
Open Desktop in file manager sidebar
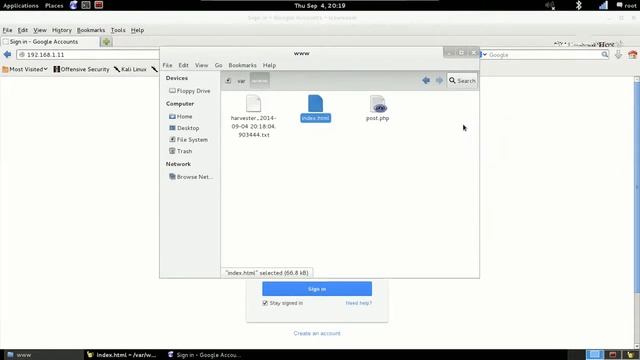coord(184,128)
